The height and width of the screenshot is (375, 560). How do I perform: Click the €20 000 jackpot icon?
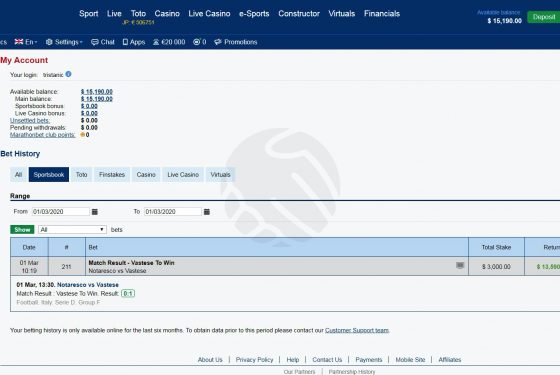(x=156, y=42)
